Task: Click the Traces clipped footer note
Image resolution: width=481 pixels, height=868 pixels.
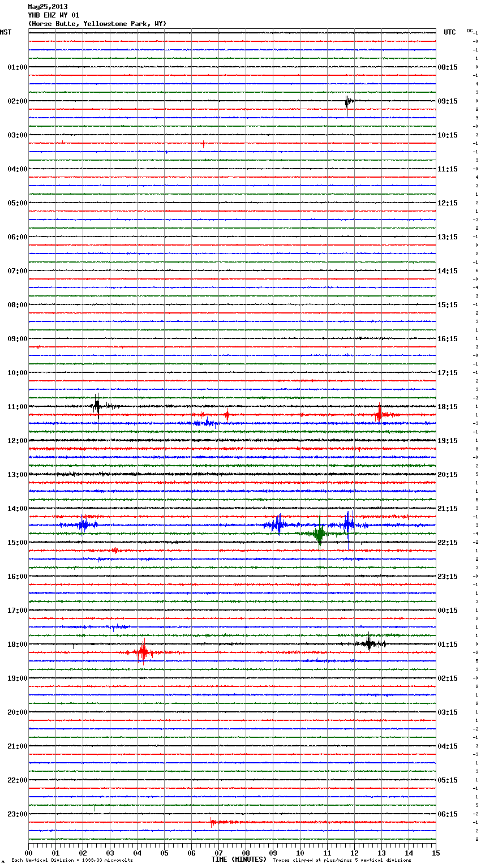Action: tap(342, 860)
